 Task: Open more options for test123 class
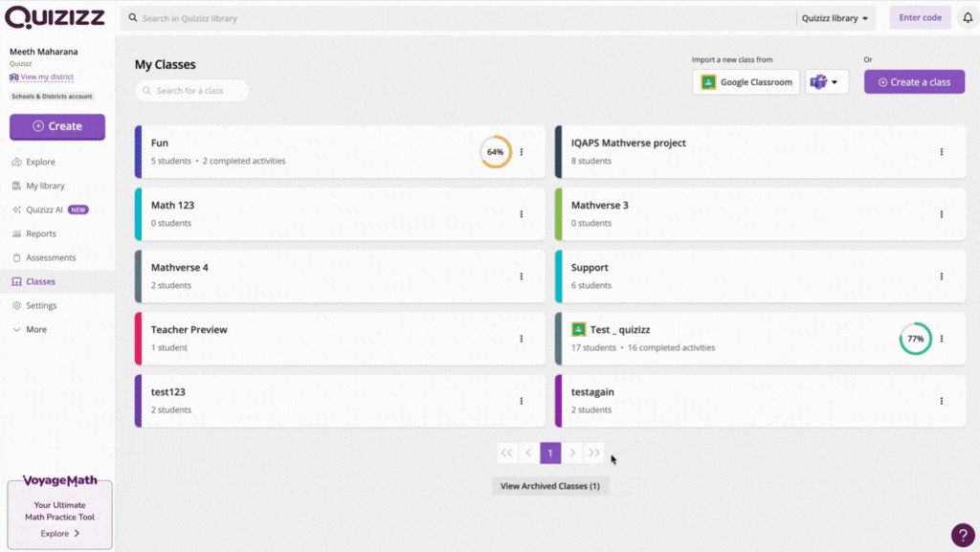pos(522,401)
